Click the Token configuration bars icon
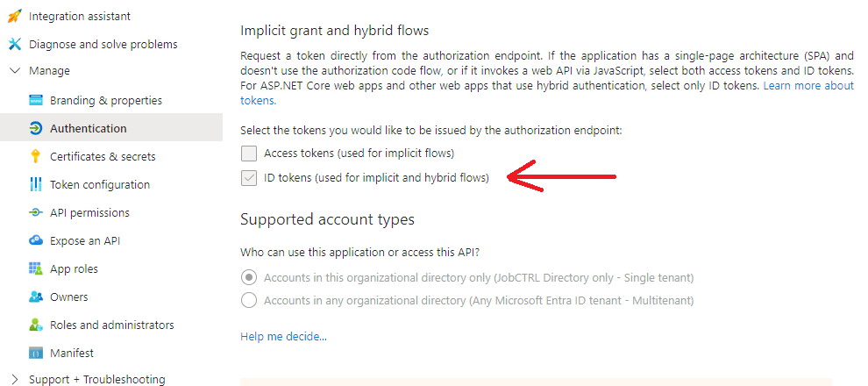The image size is (868, 386). (x=36, y=185)
